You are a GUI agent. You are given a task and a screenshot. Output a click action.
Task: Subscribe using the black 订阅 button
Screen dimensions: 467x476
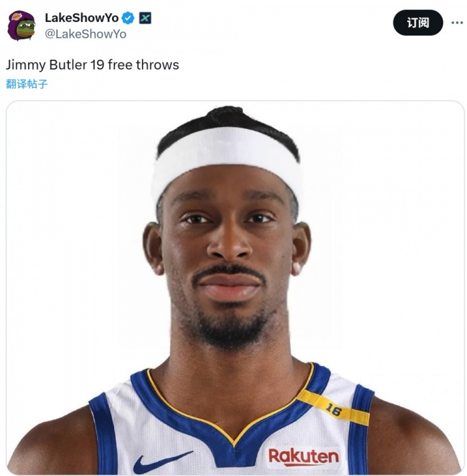click(418, 23)
